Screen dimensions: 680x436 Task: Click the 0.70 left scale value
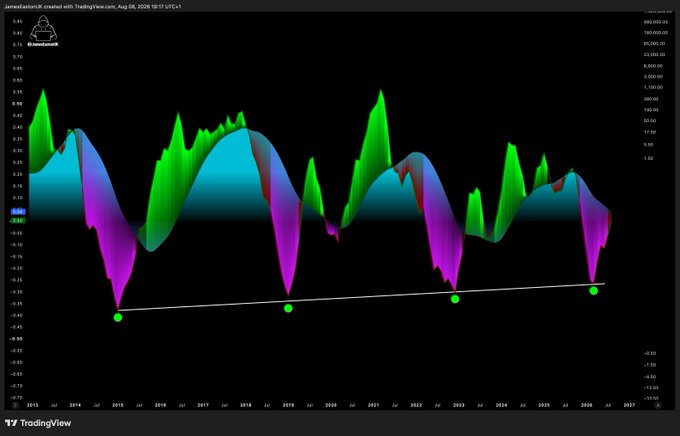tap(17, 57)
